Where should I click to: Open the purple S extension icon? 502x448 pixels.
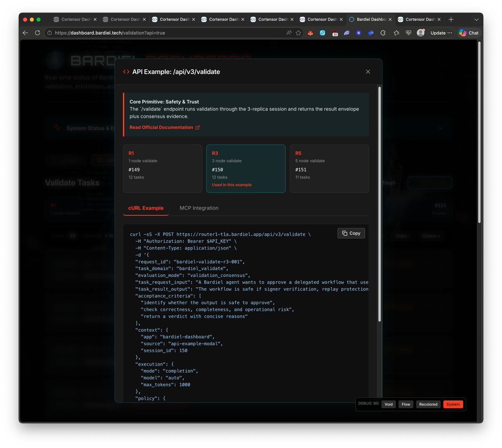(359, 33)
